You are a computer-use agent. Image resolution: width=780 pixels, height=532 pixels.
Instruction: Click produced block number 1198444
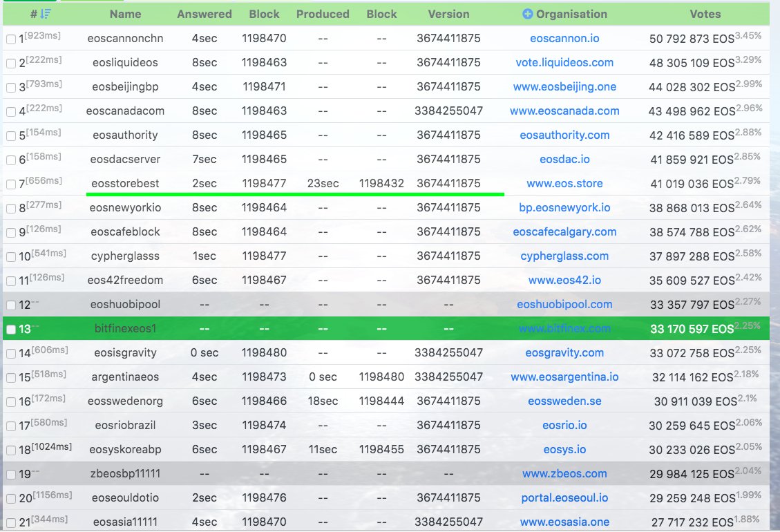click(381, 401)
